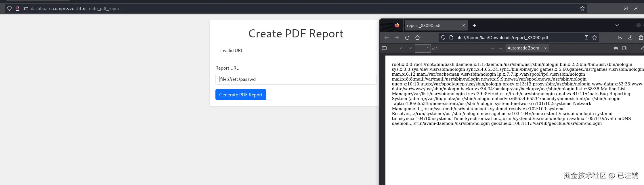Select the draw annotation tool in PDF viewer
644x185 pixels.
click(x=642, y=48)
